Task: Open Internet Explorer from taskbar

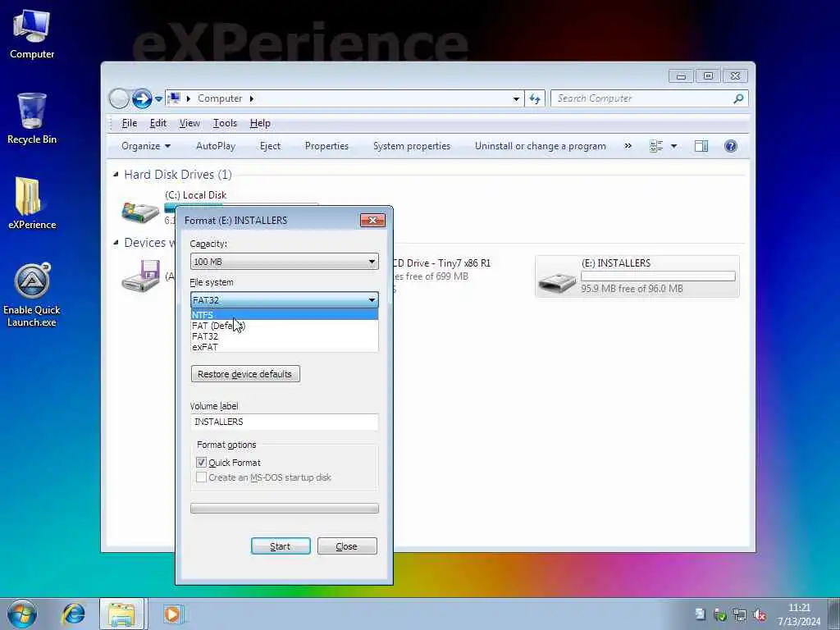Action: tap(74, 614)
